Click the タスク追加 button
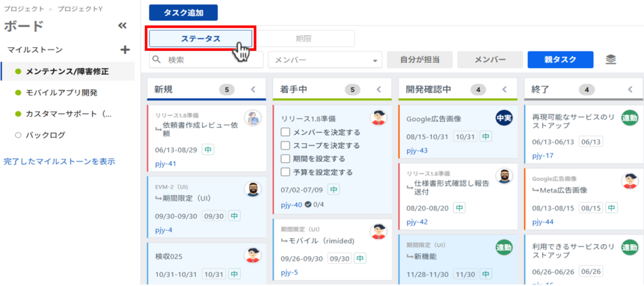Screen dimensions: 644x286 183,13
